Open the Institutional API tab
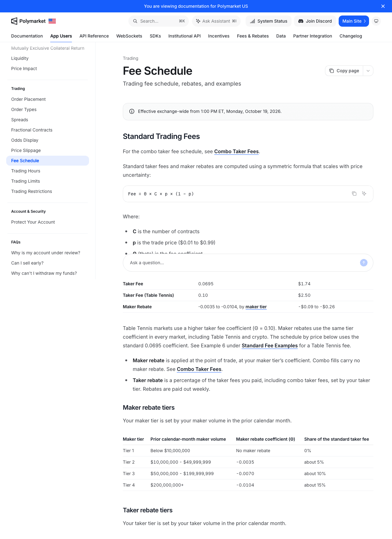Screen dimensions: 392x539 (x=185, y=36)
